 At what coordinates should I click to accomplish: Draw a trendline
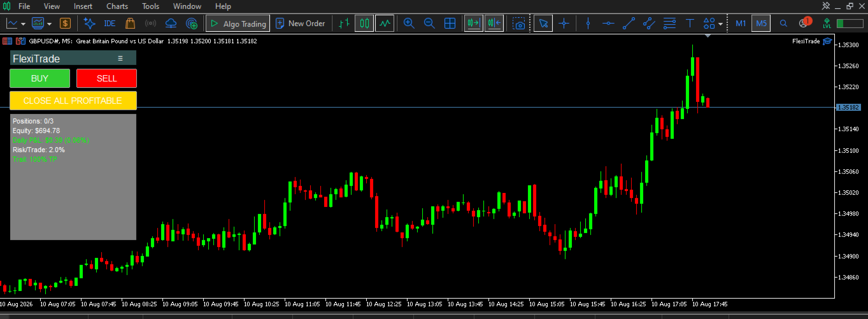[629, 24]
